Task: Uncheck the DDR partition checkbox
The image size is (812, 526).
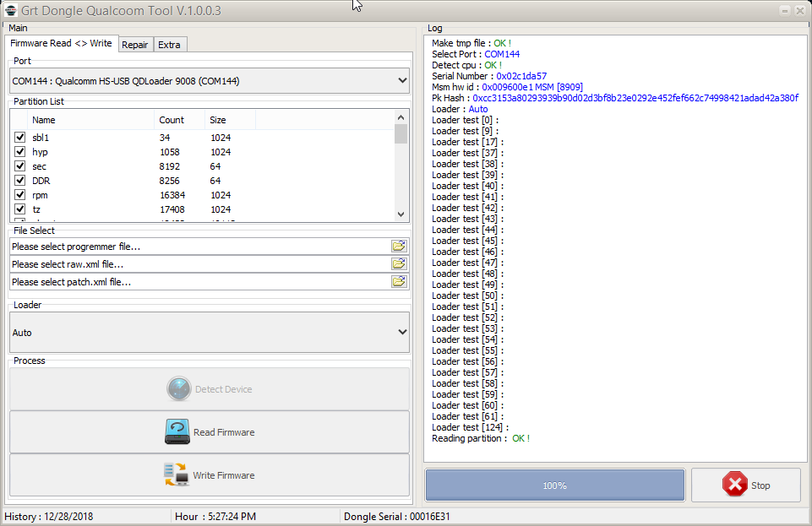Action: (19, 181)
